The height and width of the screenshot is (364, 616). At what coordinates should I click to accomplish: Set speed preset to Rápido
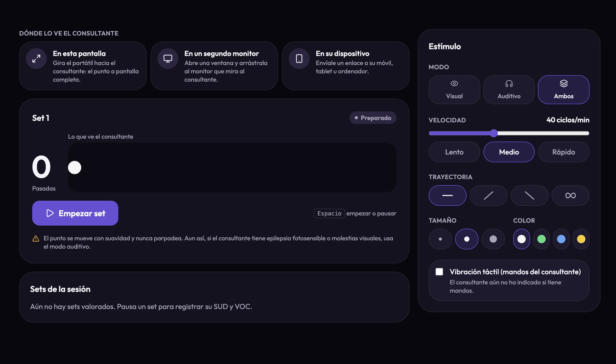pyautogui.click(x=564, y=152)
